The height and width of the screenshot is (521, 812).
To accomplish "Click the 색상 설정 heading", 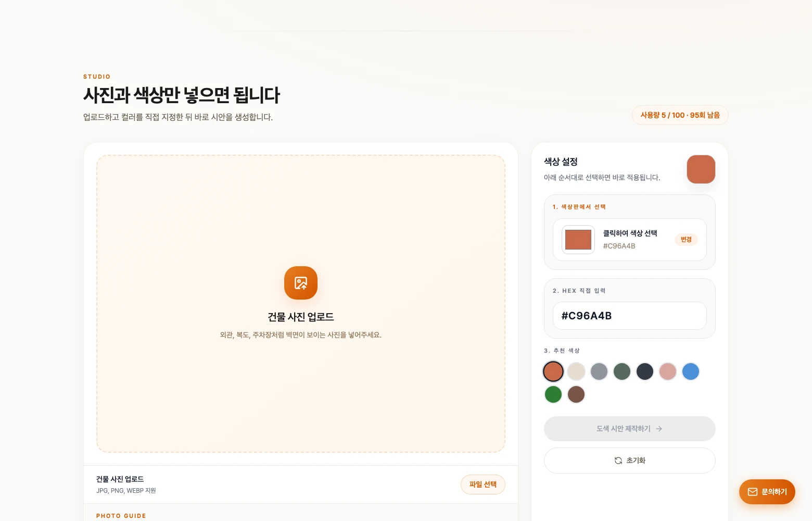I will click(561, 162).
